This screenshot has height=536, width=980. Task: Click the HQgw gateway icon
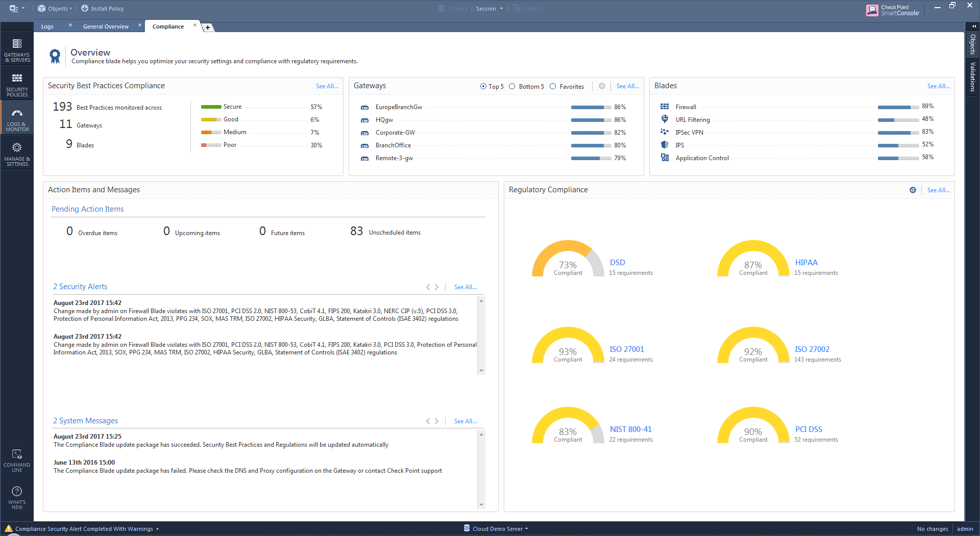(x=364, y=120)
